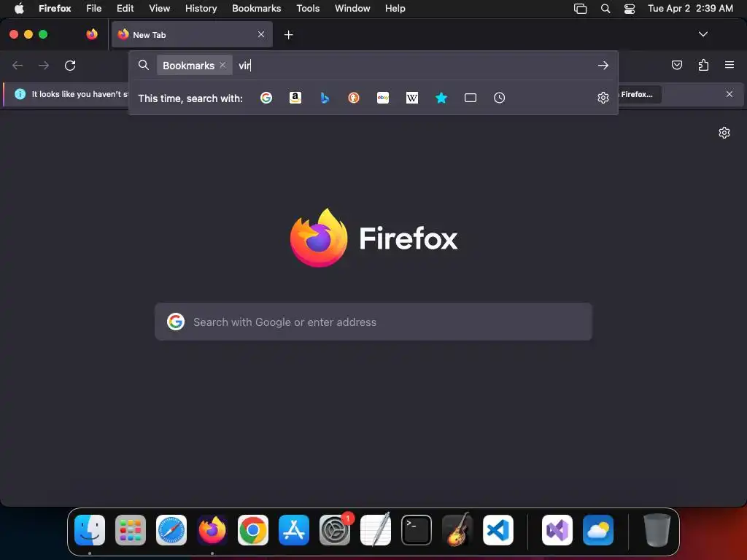Remove the Bookmarks search mode chip
The image size is (747, 560).
tap(222, 65)
